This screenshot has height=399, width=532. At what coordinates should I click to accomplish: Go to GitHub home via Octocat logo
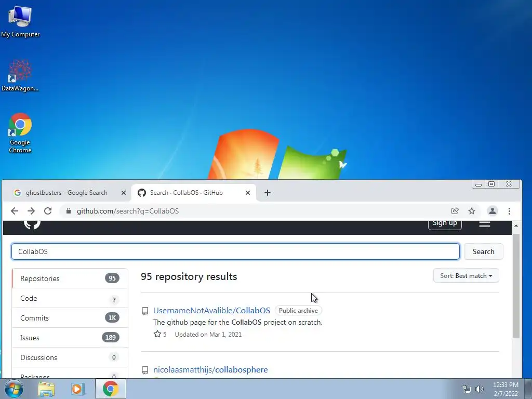pos(32,224)
